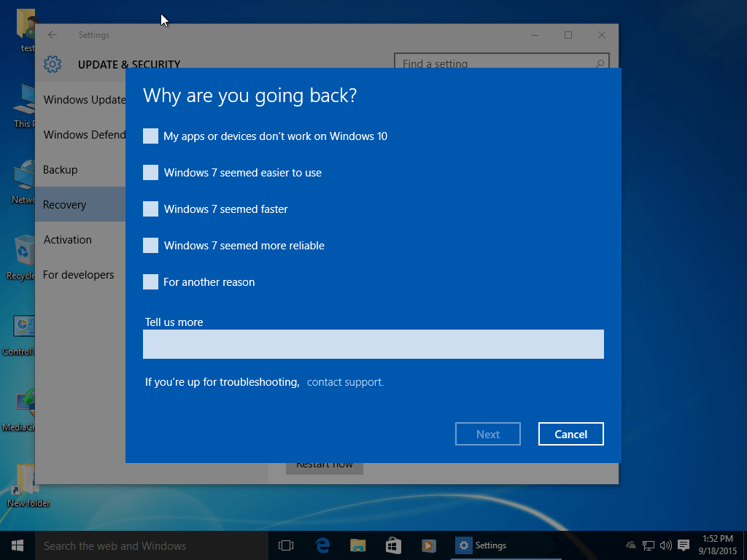Open the Store from the taskbar
Viewport: 747px width, 560px height.
click(393, 545)
